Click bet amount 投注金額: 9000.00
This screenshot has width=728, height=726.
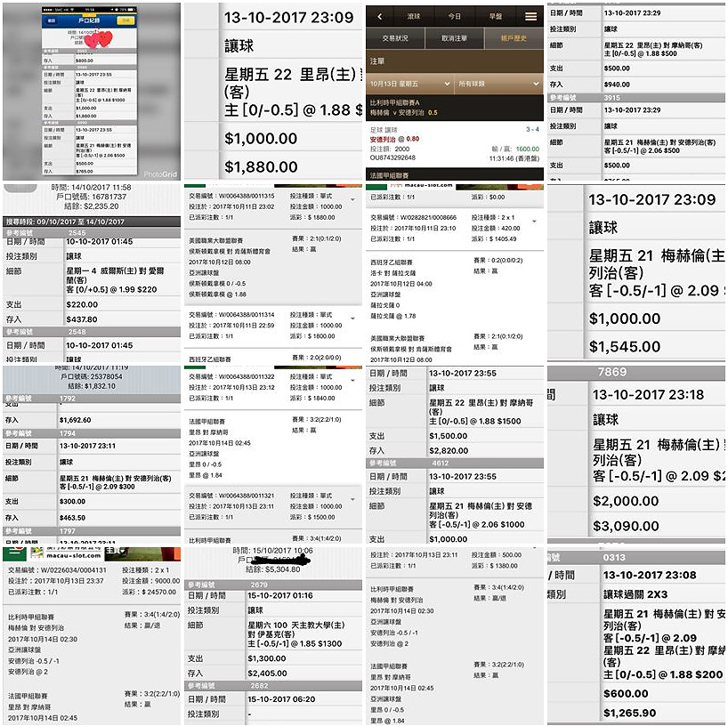pyautogui.click(x=151, y=581)
